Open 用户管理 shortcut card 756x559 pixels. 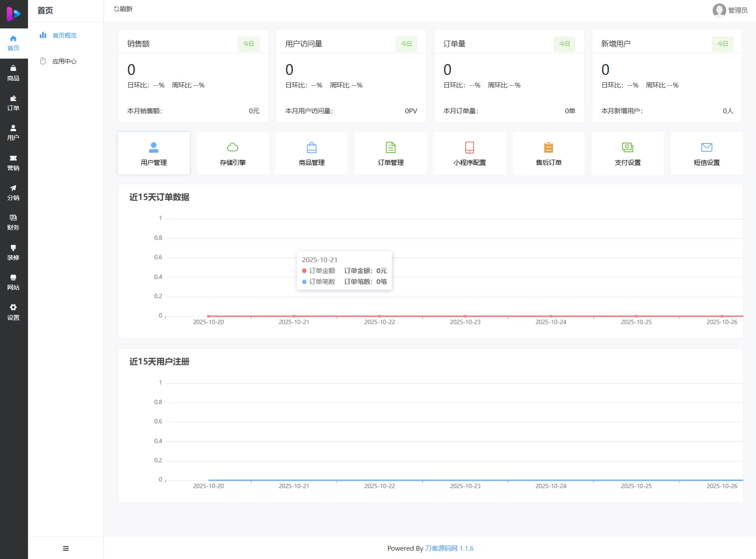(x=153, y=153)
